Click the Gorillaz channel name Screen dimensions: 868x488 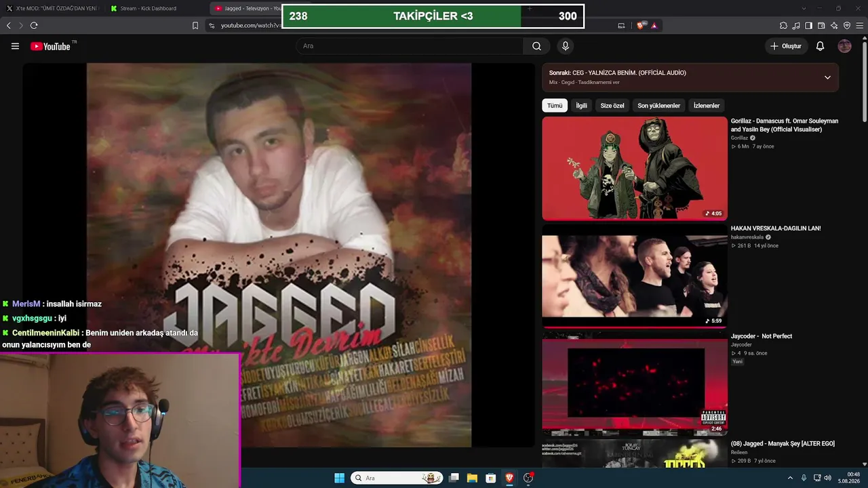739,138
